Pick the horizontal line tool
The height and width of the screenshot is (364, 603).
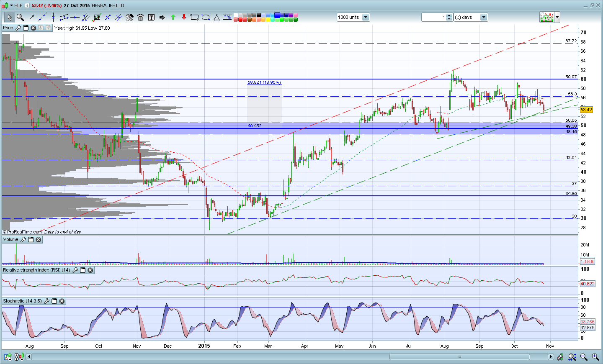click(x=75, y=17)
